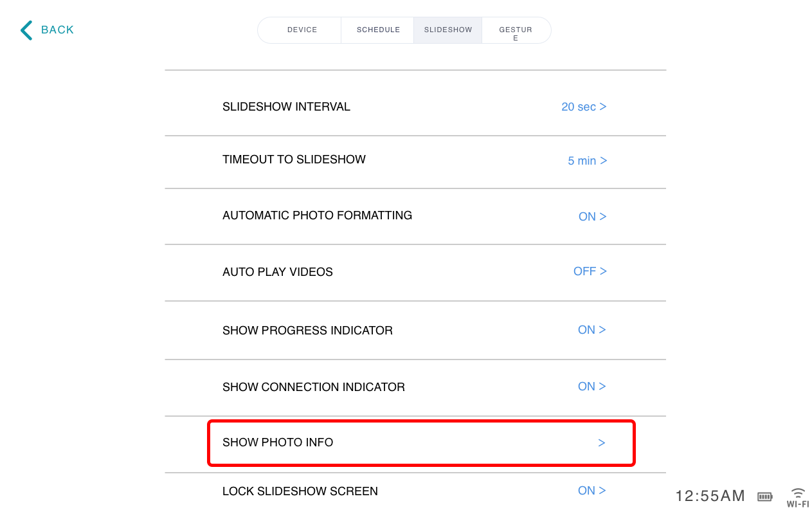Click the back chevron arrow icon
Viewport: 812px width, 510px height.
pos(26,30)
